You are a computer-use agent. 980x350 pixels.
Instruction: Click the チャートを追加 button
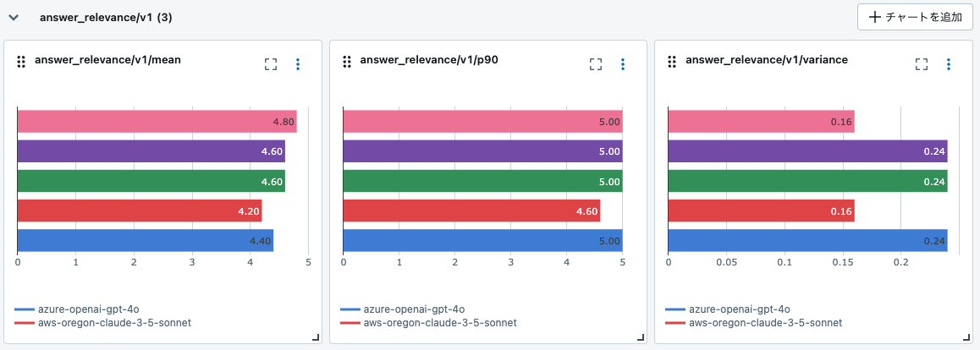coord(915,17)
